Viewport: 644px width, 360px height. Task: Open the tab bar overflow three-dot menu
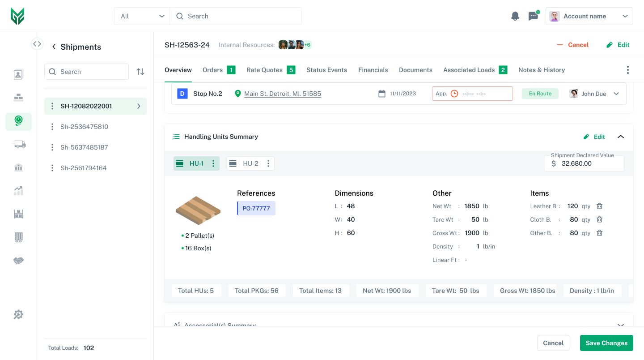tap(628, 70)
